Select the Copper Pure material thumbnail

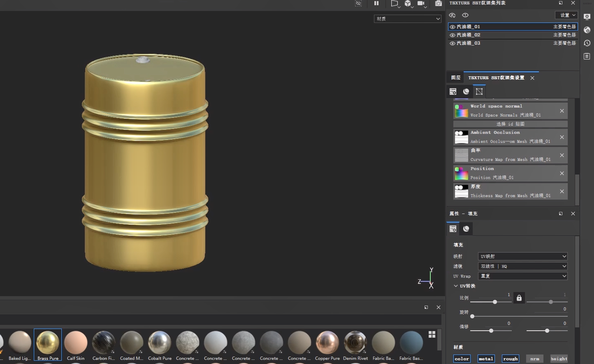[327, 342]
